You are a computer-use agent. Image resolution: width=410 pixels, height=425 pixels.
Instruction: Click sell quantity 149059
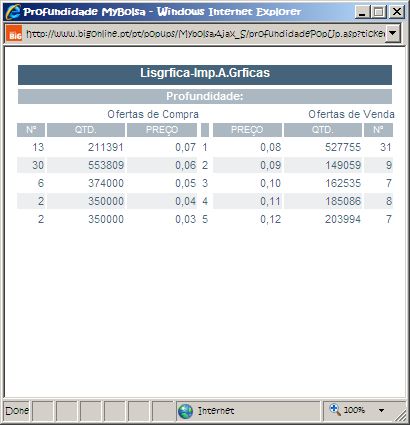tap(343, 165)
